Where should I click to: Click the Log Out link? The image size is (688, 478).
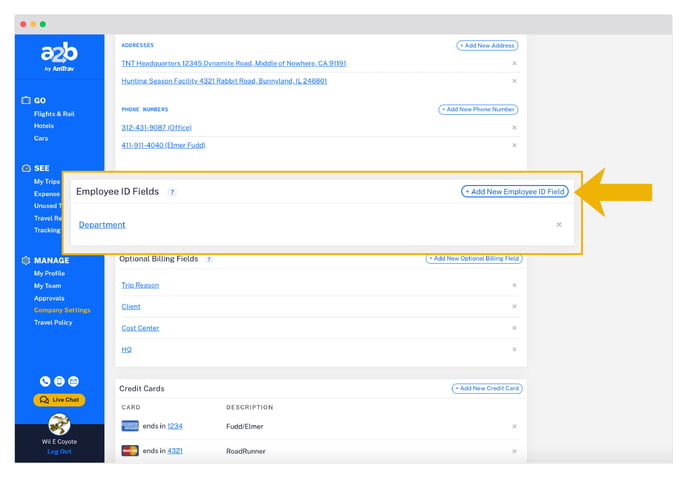[59, 451]
